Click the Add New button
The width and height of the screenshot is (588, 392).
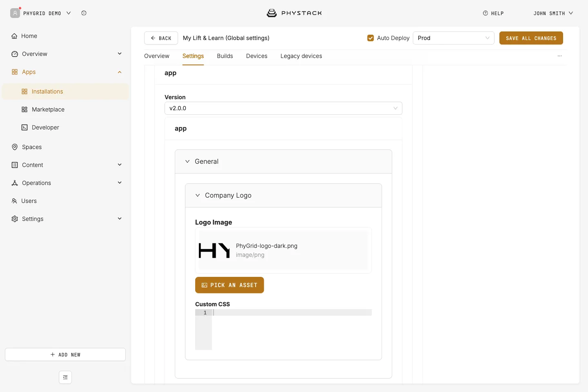[x=65, y=354]
